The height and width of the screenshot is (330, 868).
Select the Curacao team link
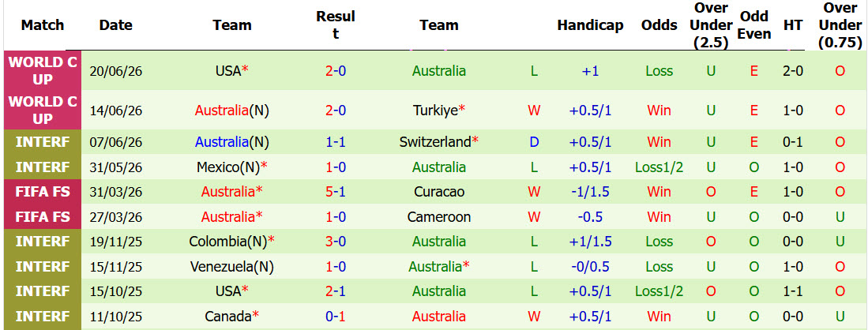coord(438,192)
